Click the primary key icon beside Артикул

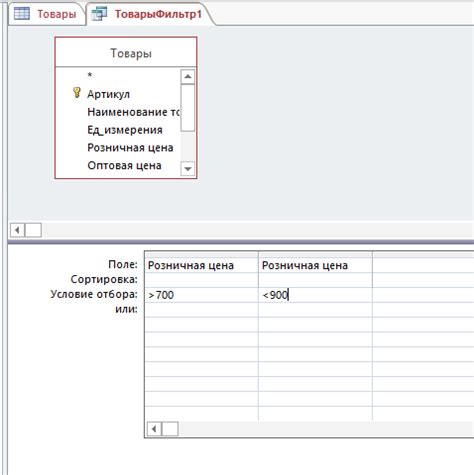coord(77,93)
